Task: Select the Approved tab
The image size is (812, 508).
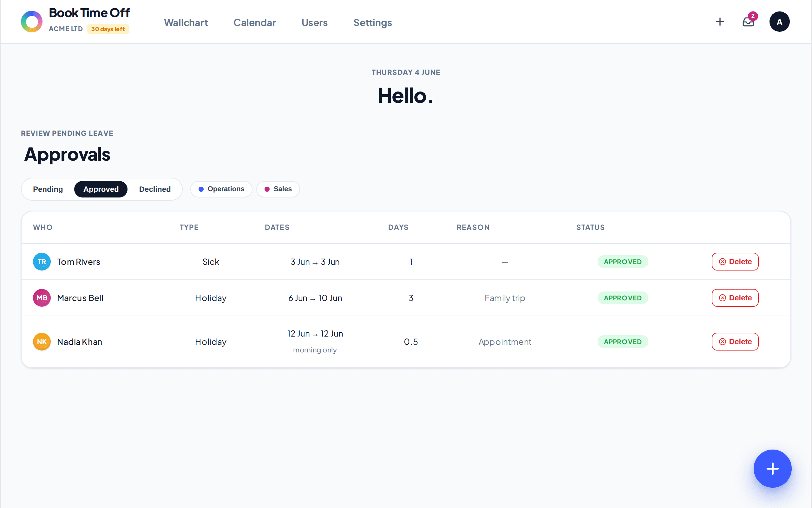Action: [x=101, y=189]
